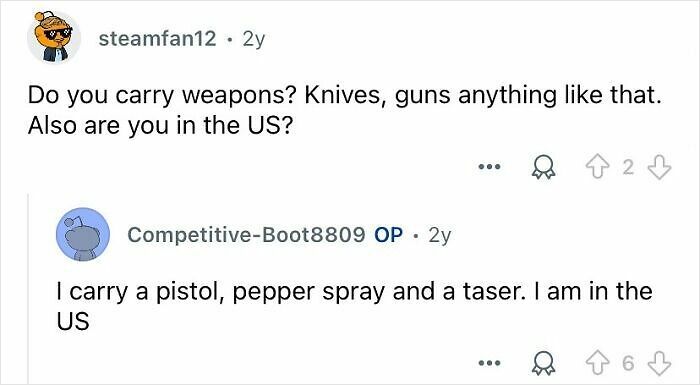Visit the steamfan12 user profile
Screen dimensions: 700x385
(x=158, y=39)
